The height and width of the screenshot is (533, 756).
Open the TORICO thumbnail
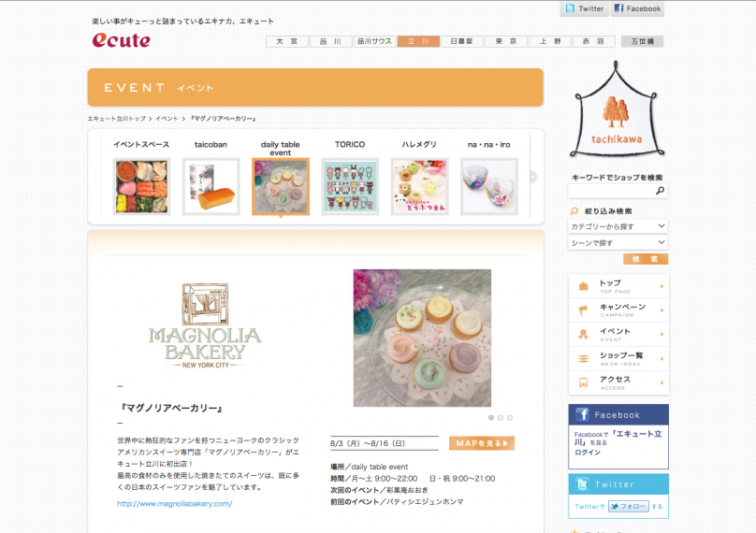click(350, 186)
